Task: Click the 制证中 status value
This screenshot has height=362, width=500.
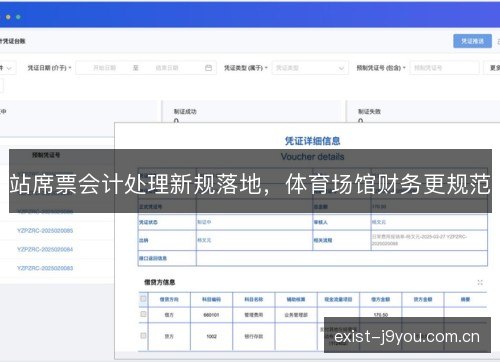Action: pyautogui.click(x=204, y=222)
